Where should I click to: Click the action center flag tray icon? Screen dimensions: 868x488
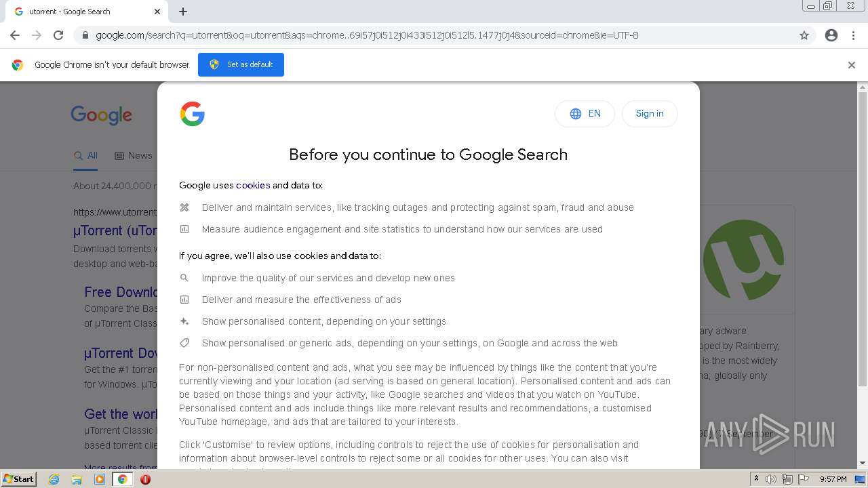tap(803, 479)
